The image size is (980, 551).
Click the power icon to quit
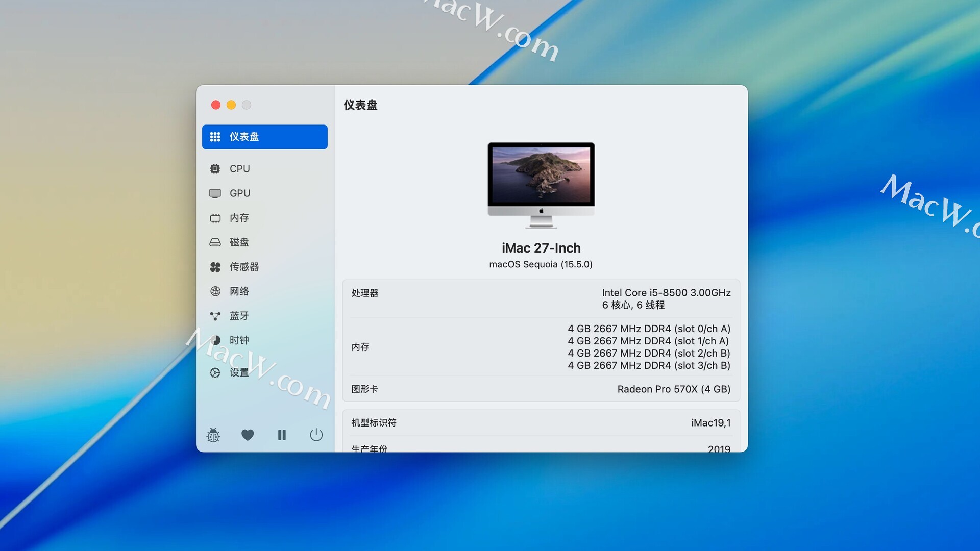click(x=316, y=435)
